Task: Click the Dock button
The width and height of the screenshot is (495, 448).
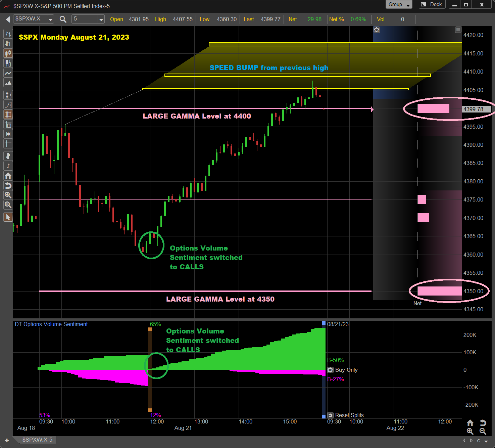Action: [x=432, y=4]
